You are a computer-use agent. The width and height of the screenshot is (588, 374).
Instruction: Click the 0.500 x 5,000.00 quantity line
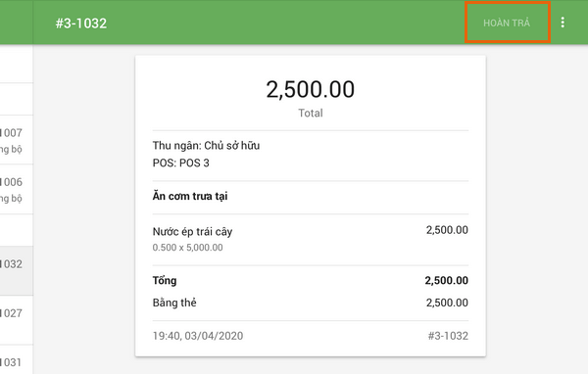tap(187, 248)
